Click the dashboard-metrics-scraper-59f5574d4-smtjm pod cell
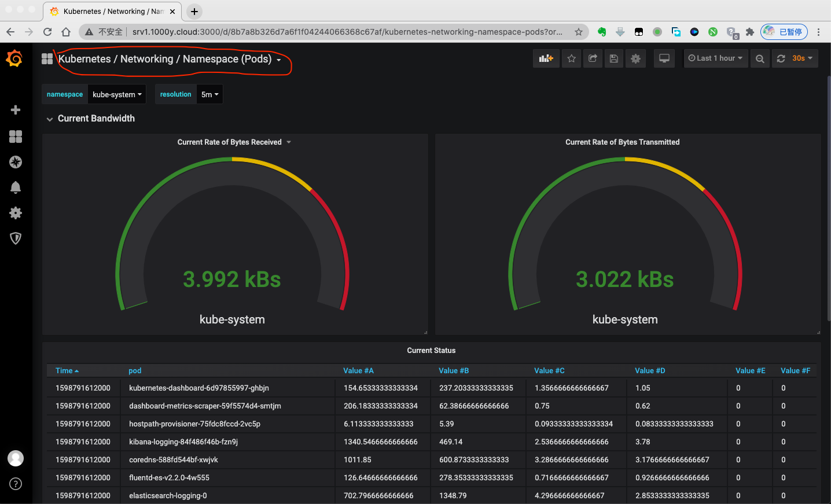 228,406
